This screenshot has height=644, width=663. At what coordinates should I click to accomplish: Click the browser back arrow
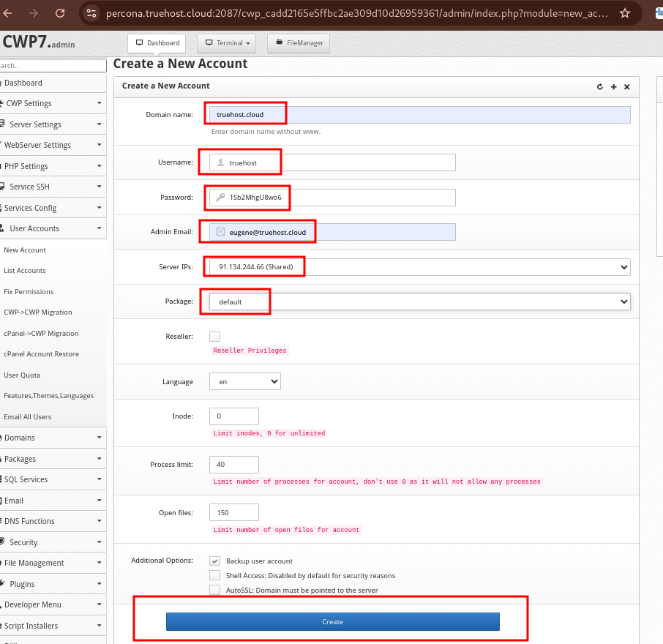pos(7,13)
